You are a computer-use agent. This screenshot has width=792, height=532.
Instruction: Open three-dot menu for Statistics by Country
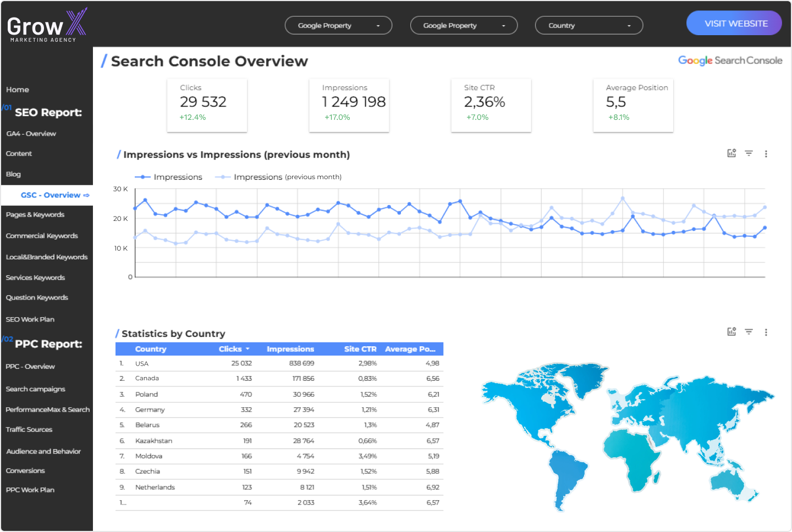[766, 332]
